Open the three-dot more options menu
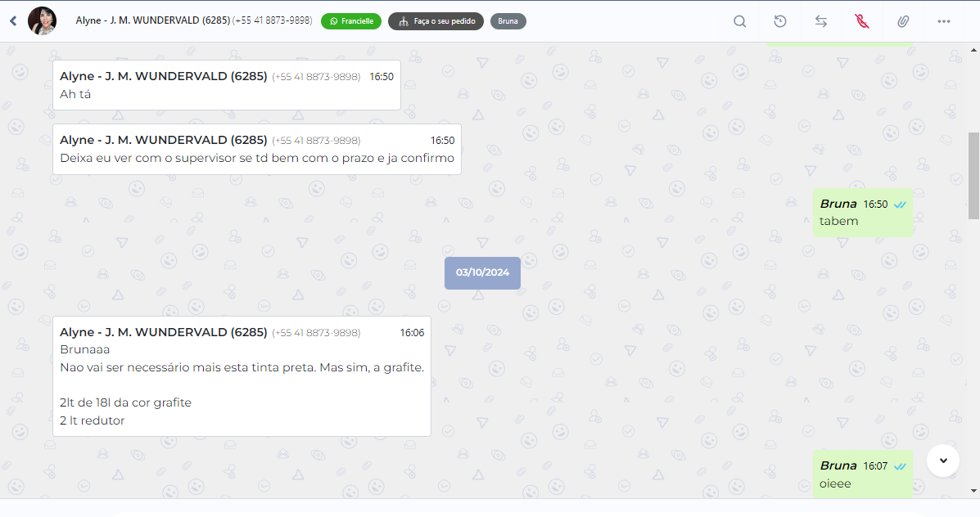Viewport: 980px width, 517px height. [944, 21]
